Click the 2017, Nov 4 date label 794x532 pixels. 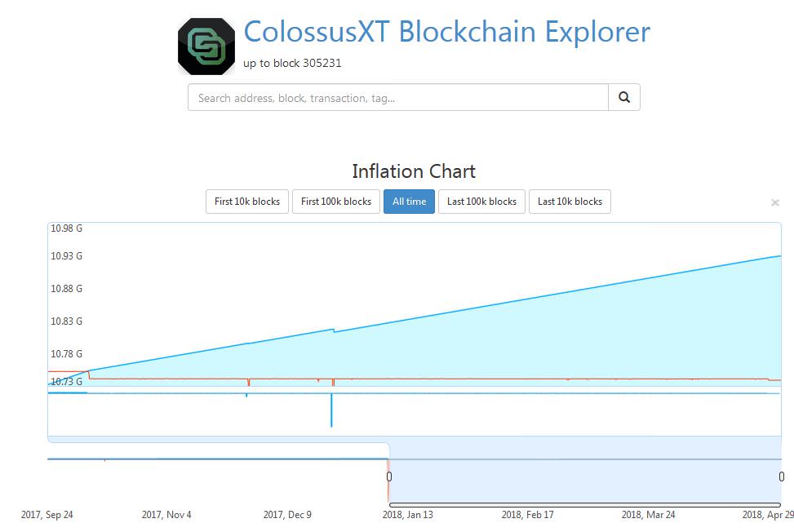click(166, 515)
